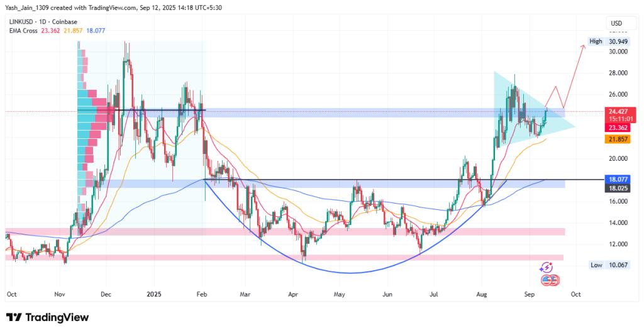Click the purple lightning event icon

coord(547,268)
